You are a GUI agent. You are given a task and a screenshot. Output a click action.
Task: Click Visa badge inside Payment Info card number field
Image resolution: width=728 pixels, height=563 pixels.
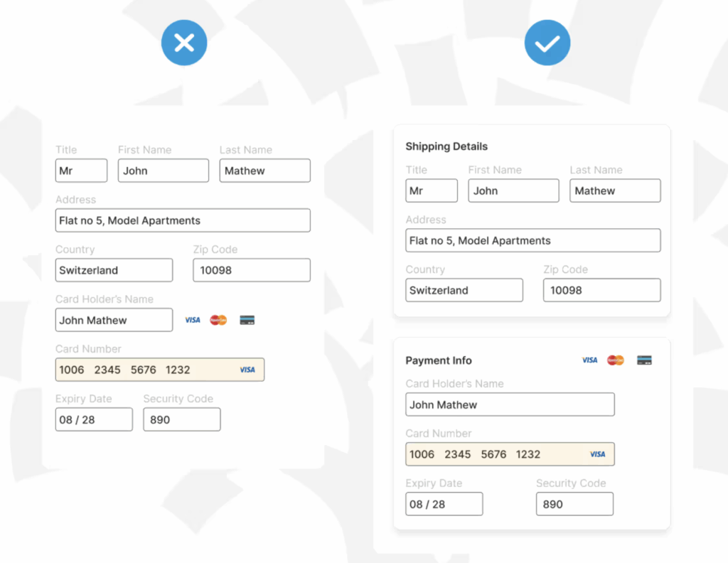(598, 454)
